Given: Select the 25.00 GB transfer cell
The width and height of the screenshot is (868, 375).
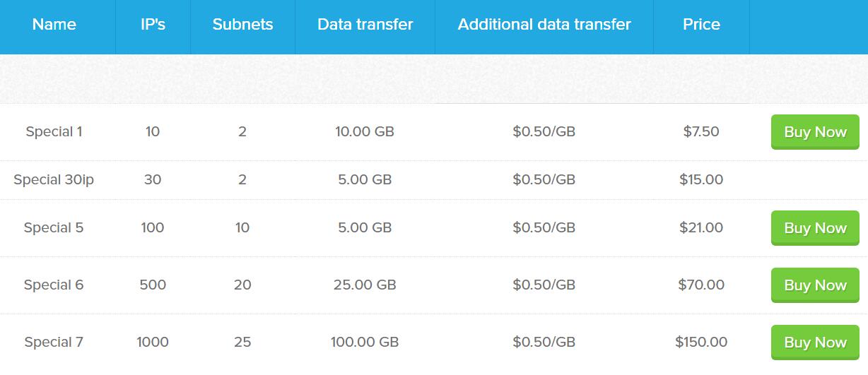Looking at the screenshot, I should click(365, 285).
